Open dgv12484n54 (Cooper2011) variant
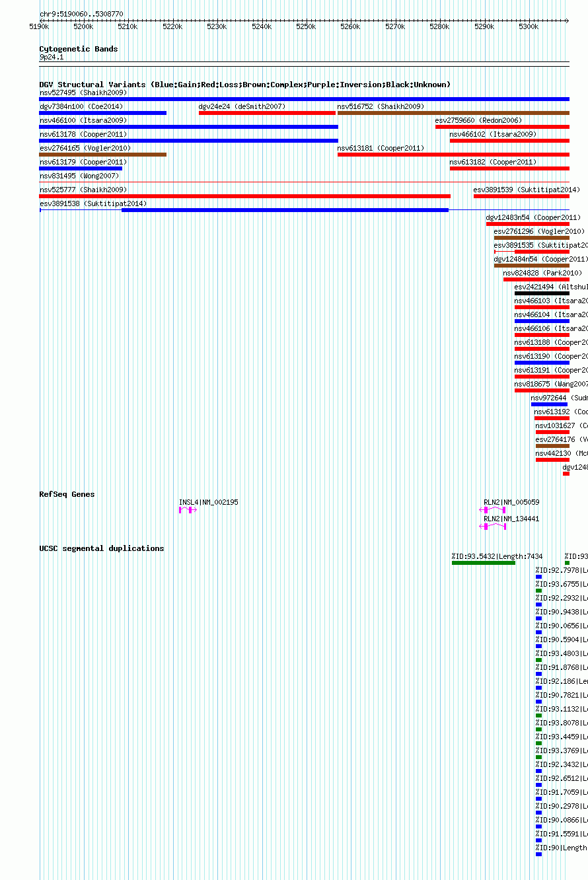Screen dimensions: 588x880 click(x=540, y=259)
